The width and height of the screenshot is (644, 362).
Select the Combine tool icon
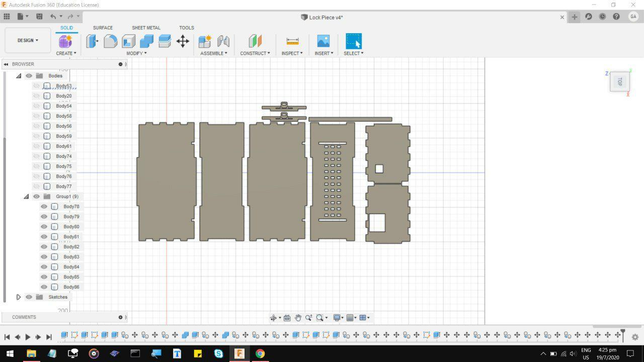point(146,41)
